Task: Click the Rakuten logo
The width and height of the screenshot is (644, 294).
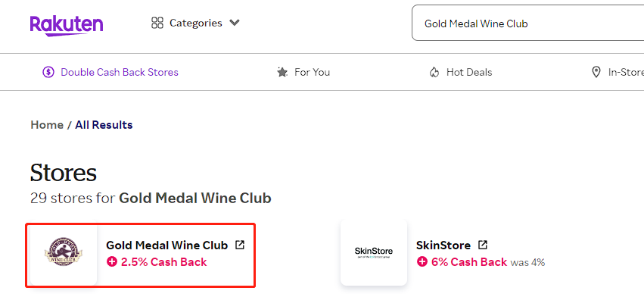Action: tap(66, 26)
